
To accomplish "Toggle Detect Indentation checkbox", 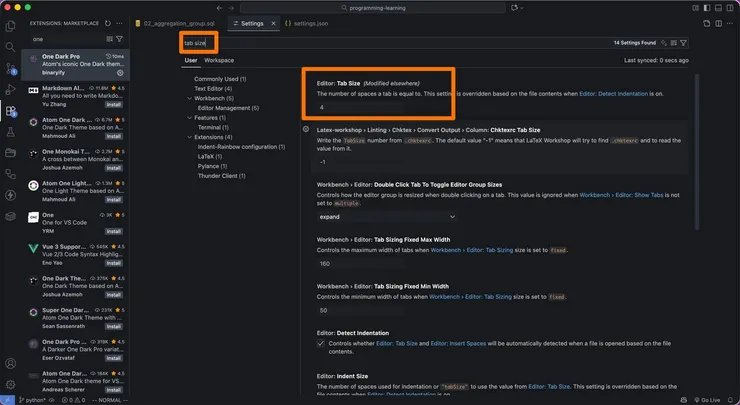I will [x=321, y=343].
